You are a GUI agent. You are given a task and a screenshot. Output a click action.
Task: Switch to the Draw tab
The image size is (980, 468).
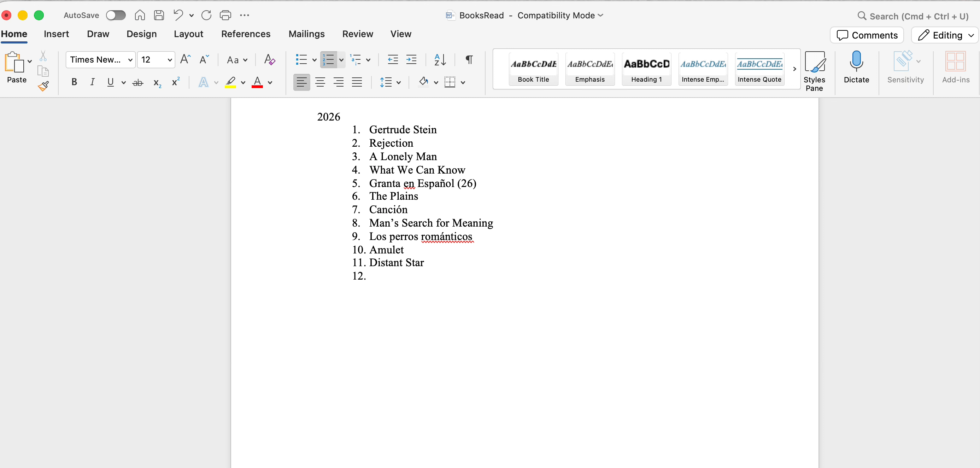[x=98, y=34]
